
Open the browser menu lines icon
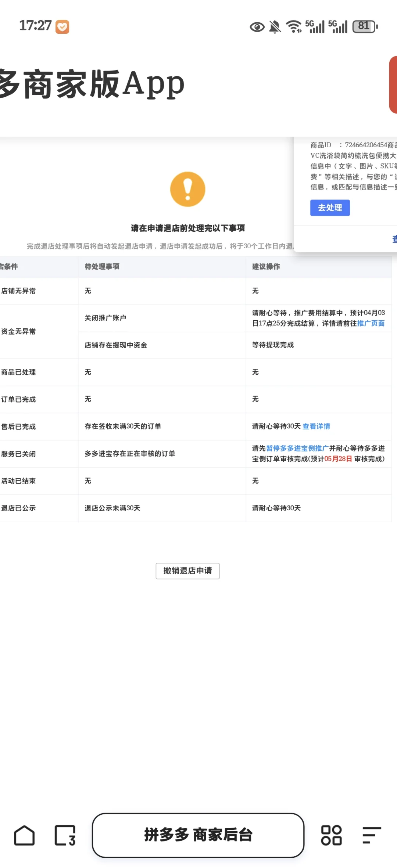[x=372, y=835]
